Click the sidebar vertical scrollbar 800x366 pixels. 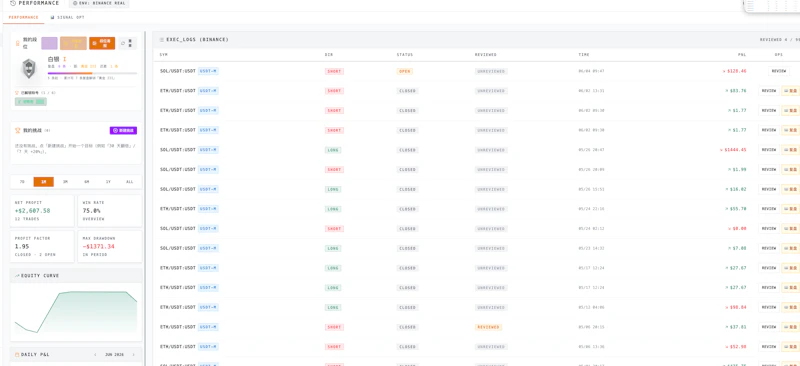(x=144, y=199)
